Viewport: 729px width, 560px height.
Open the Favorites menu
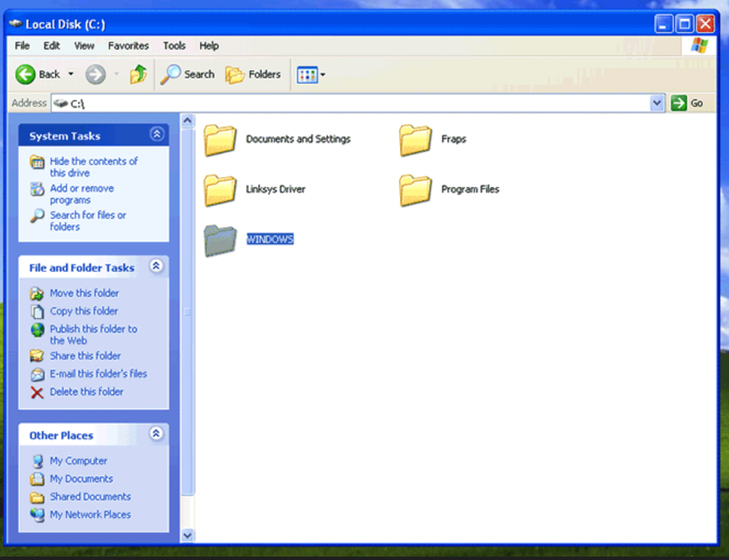(128, 46)
